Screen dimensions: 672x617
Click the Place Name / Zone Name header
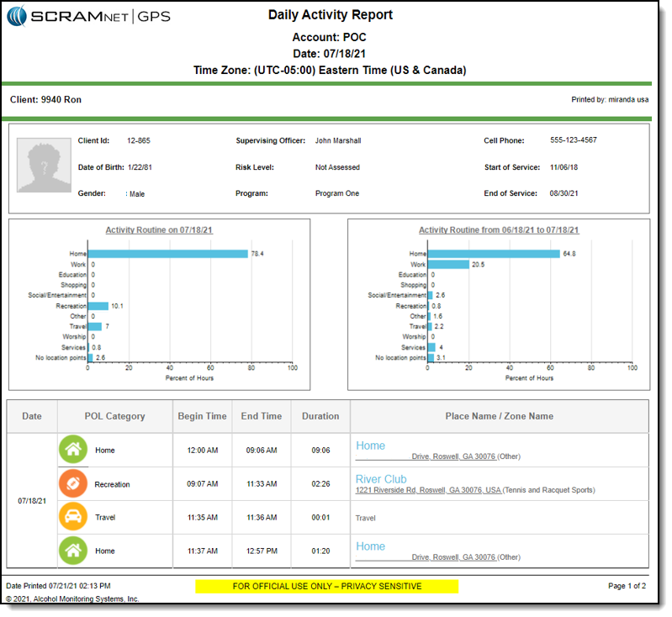(x=500, y=416)
